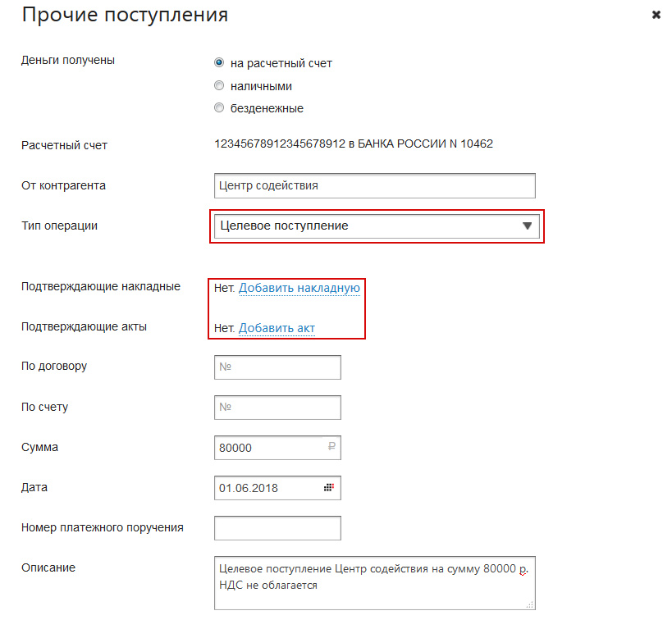Expand the Тип операции dropdown arrow

[x=528, y=226]
